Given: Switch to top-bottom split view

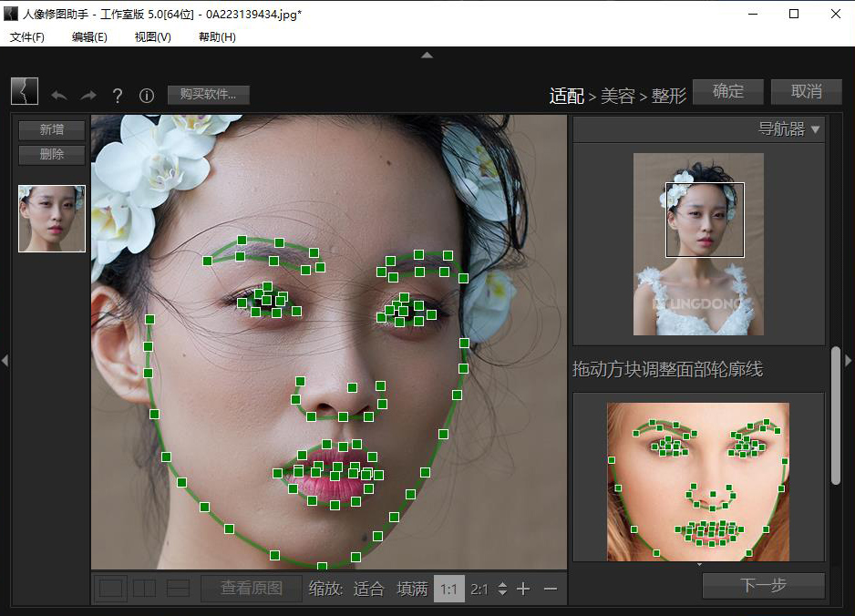Looking at the screenshot, I should 178,589.
